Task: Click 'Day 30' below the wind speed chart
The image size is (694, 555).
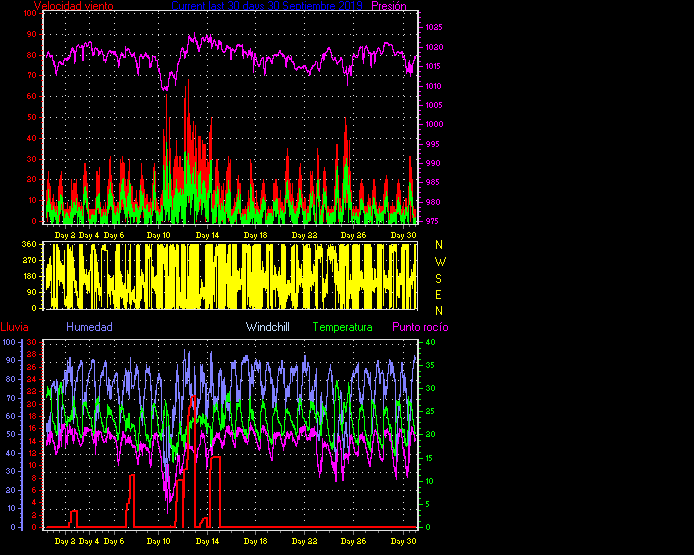Action: pos(404,235)
